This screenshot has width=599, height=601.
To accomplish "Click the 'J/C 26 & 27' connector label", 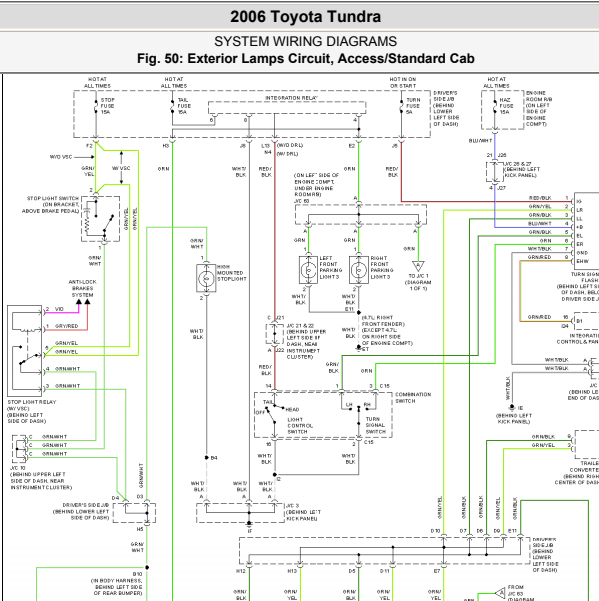I will tap(518, 164).
